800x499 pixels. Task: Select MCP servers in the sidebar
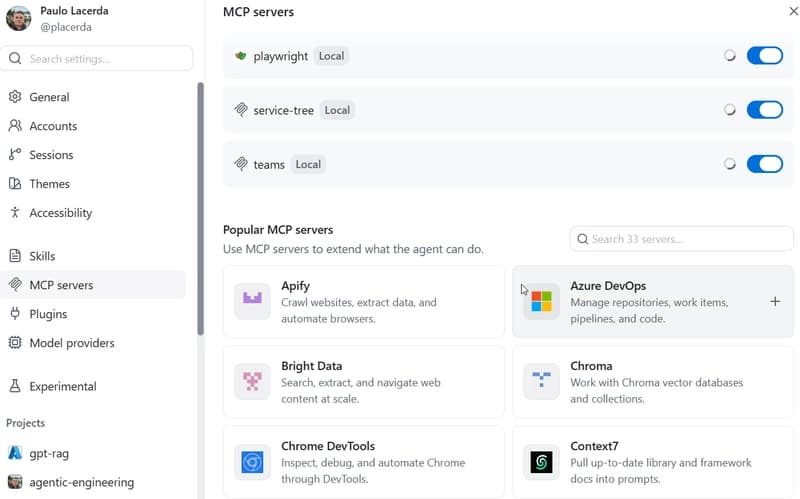[93, 285]
